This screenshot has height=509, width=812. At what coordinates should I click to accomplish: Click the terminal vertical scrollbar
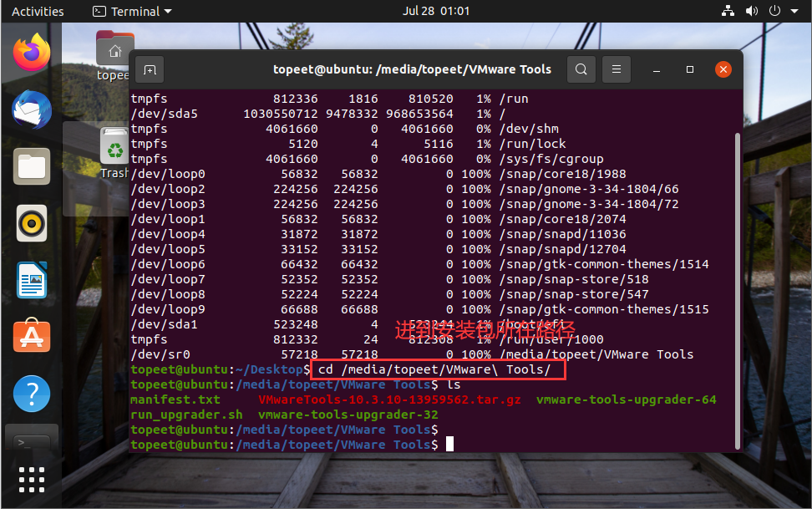pos(738,292)
